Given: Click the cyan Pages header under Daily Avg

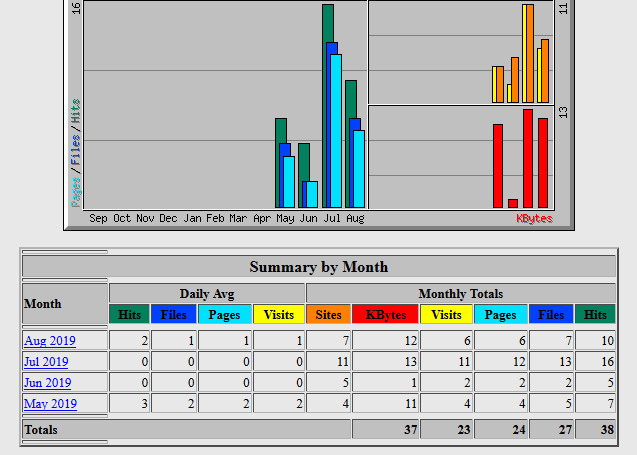Looking at the screenshot, I should [224, 314].
